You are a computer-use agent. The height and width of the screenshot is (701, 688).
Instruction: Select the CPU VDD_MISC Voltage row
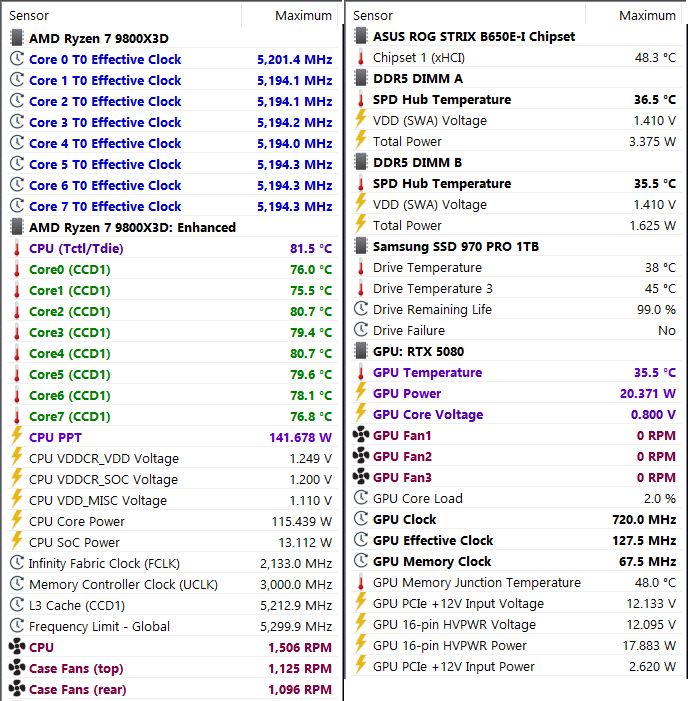coord(173,501)
